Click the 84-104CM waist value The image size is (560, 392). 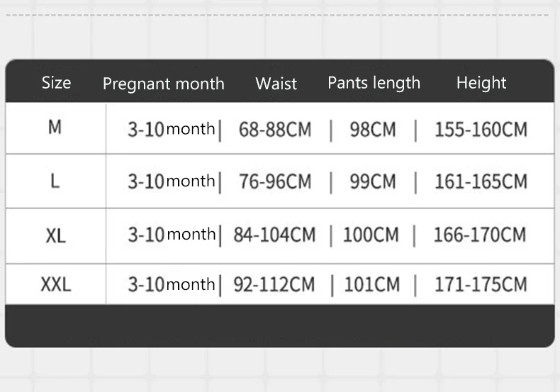(274, 235)
